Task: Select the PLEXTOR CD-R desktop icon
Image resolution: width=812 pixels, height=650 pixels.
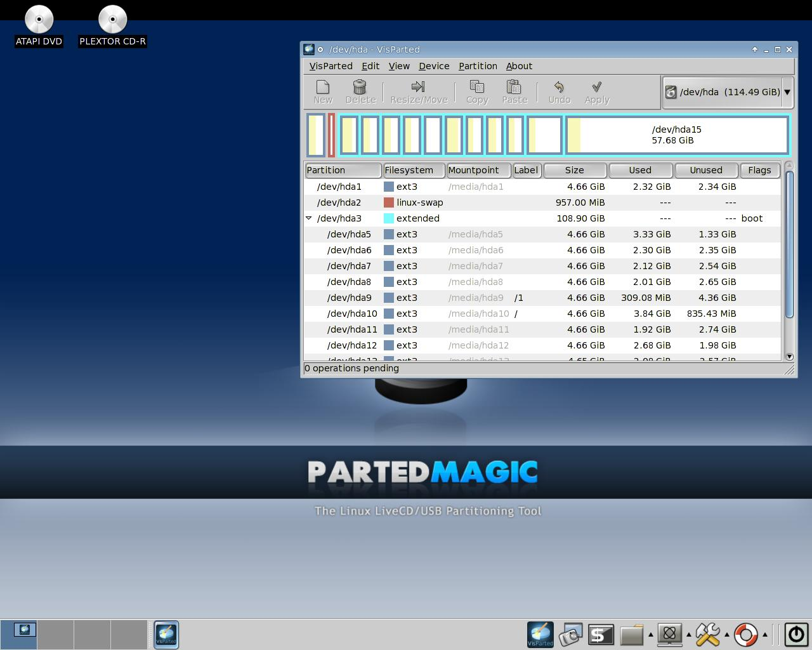Action: tap(113, 25)
